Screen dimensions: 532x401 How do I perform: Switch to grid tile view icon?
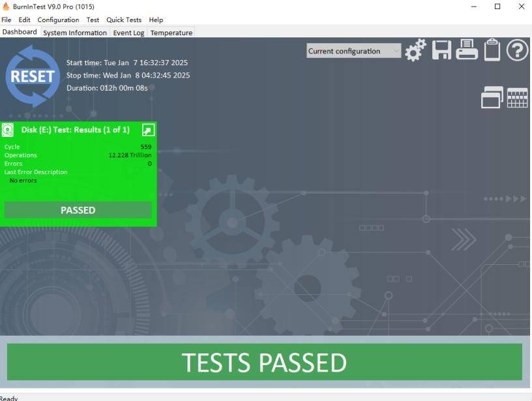pos(518,98)
